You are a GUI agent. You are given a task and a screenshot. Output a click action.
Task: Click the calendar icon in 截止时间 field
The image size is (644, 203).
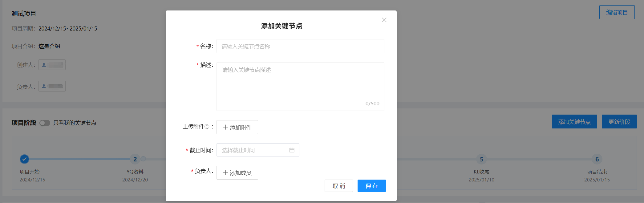point(292,150)
